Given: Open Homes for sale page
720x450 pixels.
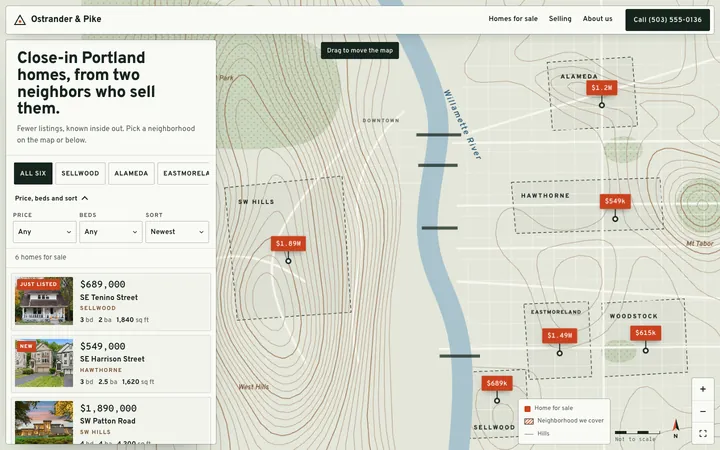Looking at the screenshot, I should click(513, 19).
